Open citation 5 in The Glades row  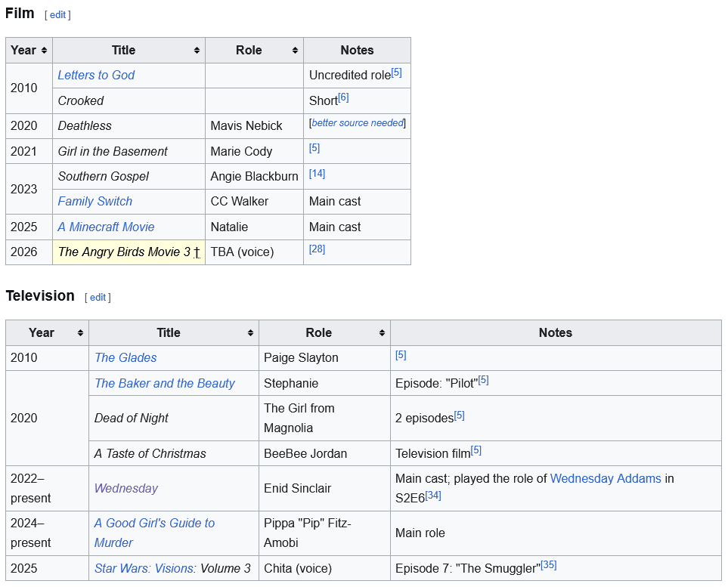click(401, 355)
